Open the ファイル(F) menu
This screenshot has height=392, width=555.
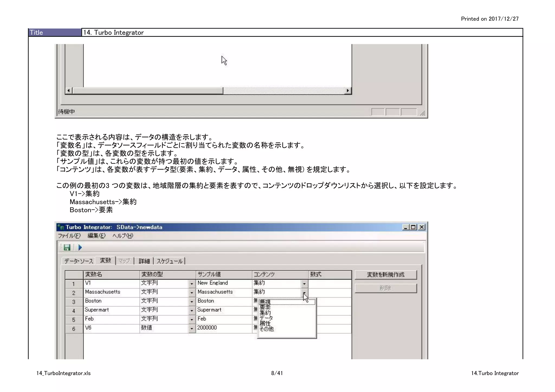[x=69, y=236]
